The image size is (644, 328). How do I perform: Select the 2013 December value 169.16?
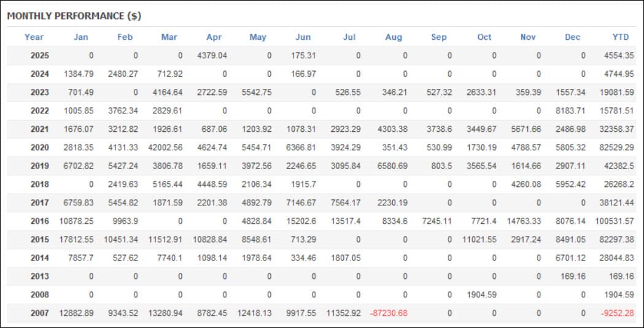[x=573, y=277]
